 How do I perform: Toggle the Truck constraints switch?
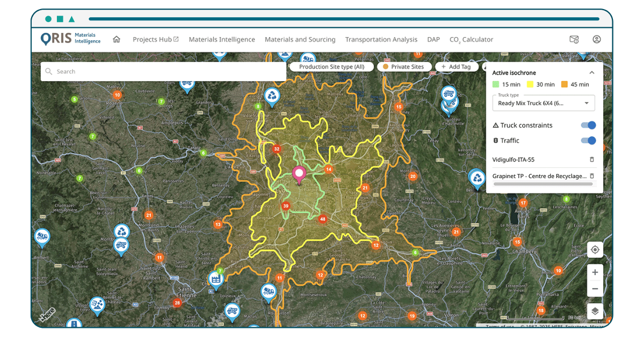(x=588, y=125)
